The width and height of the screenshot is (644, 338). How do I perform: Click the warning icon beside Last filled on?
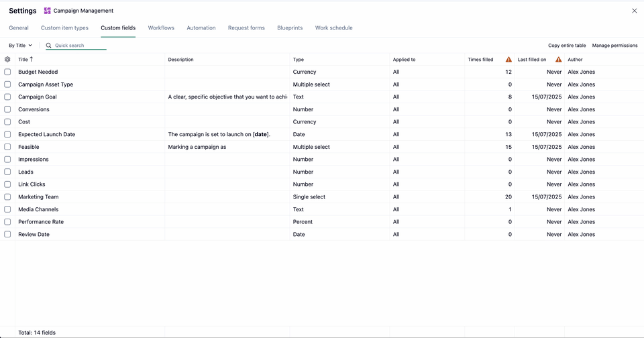click(x=558, y=60)
